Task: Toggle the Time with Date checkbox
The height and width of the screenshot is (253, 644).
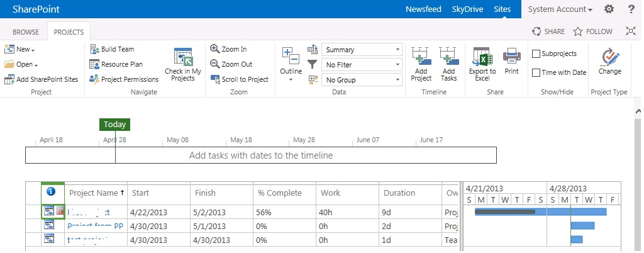Action: click(x=536, y=72)
